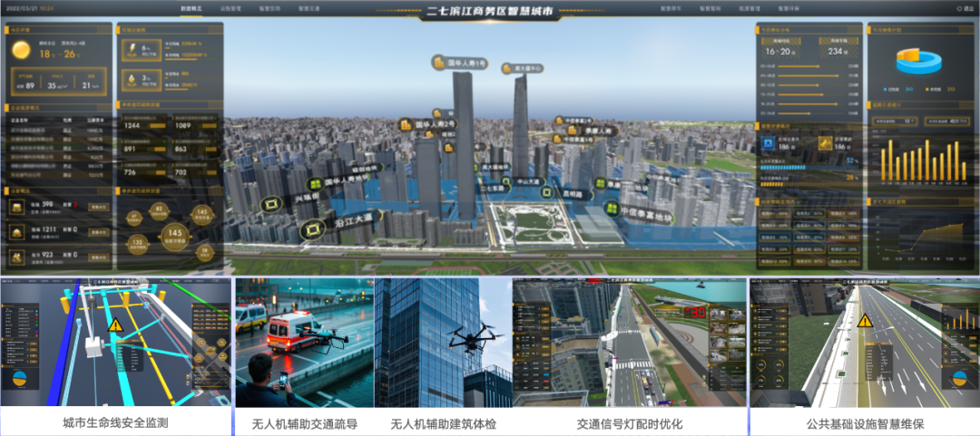Click the water drop energy icon
Image resolution: width=980 pixels, height=436 pixels.
133,80
